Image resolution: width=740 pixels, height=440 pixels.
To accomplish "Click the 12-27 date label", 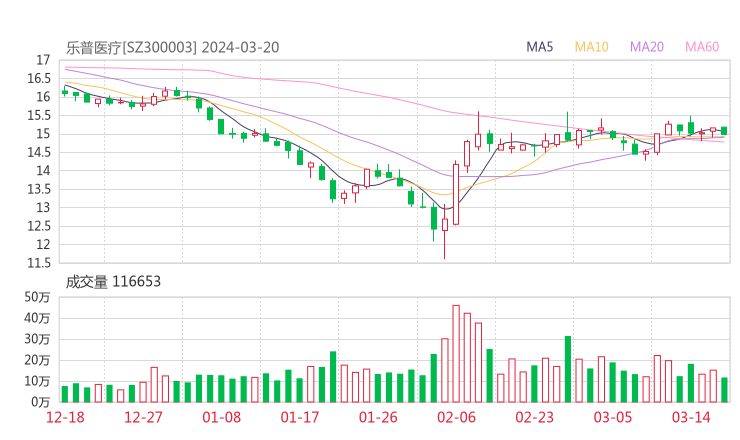I will 143,417.
